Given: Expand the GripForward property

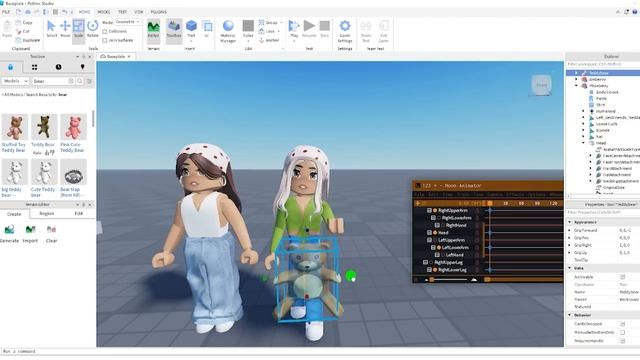Looking at the screenshot, I should [x=570, y=230].
